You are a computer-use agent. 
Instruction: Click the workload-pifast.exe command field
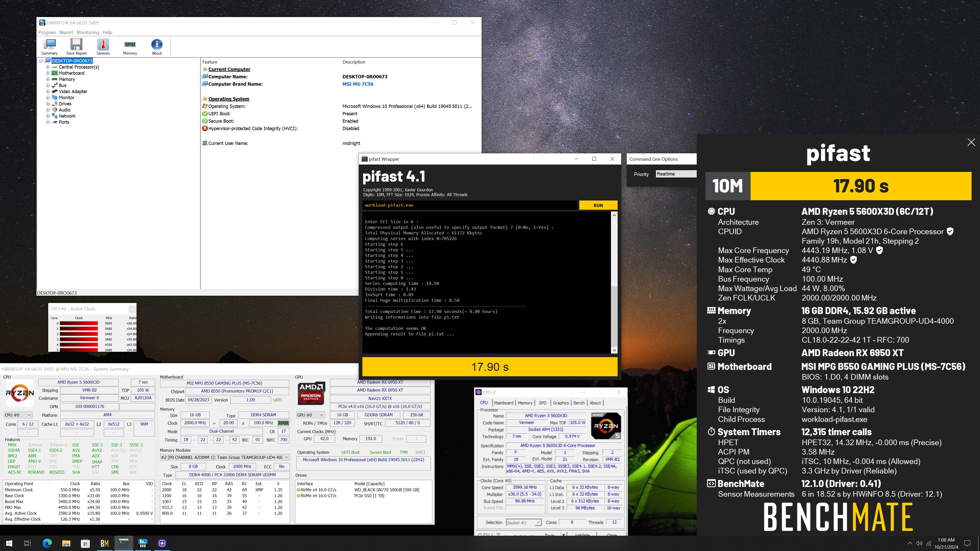pyautogui.click(x=470, y=205)
